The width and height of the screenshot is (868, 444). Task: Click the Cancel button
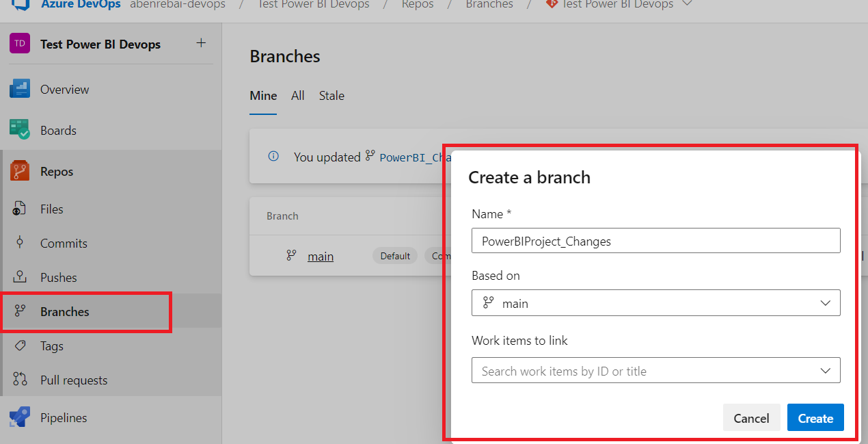click(x=751, y=418)
